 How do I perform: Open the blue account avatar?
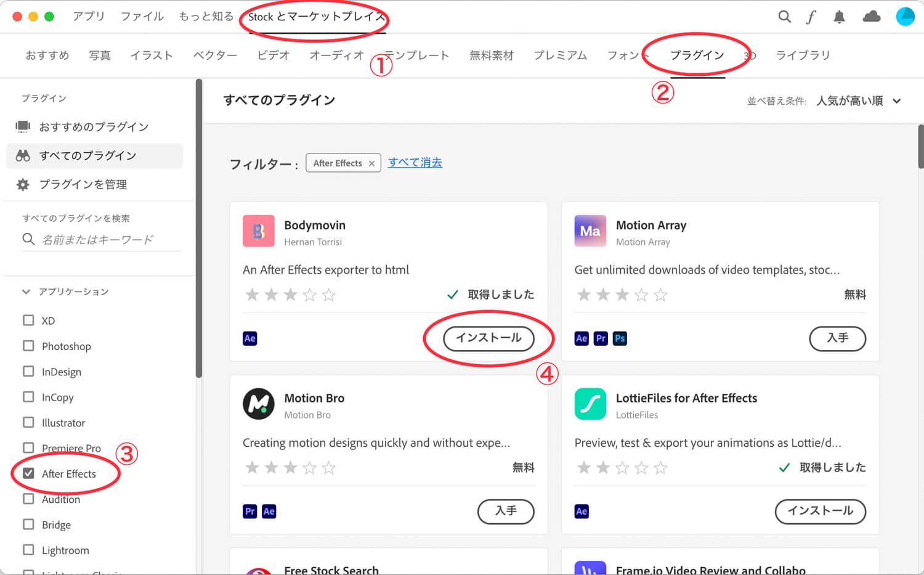click(905, 17)
